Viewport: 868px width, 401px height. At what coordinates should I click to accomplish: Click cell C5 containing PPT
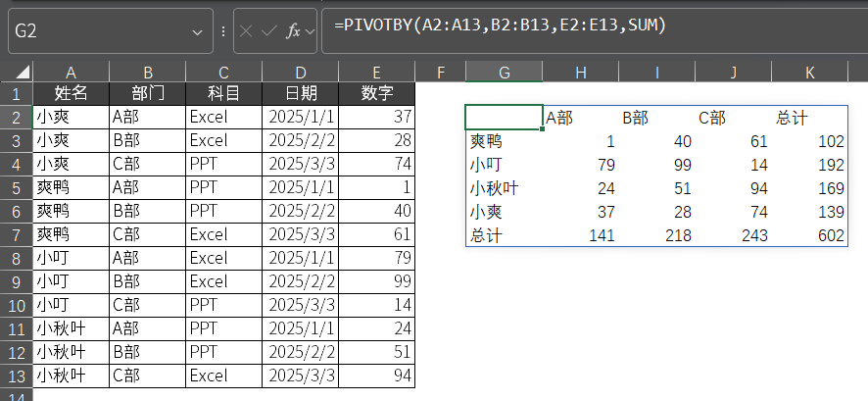[x=223, y=188]
